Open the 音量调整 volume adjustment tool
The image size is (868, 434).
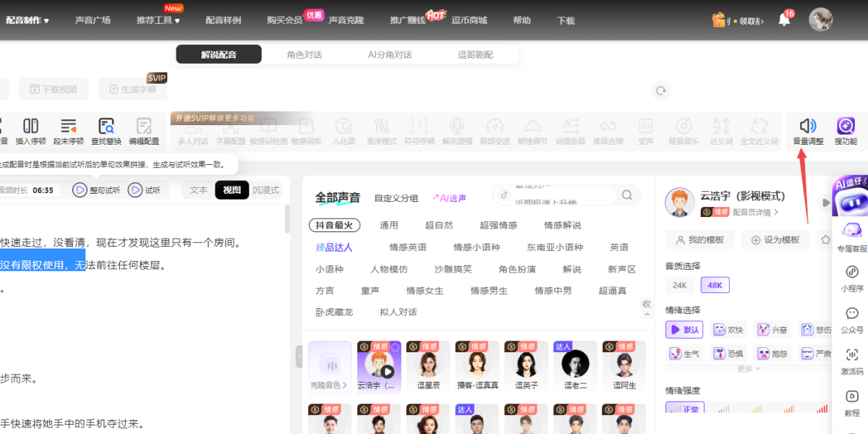click(808, 131)
